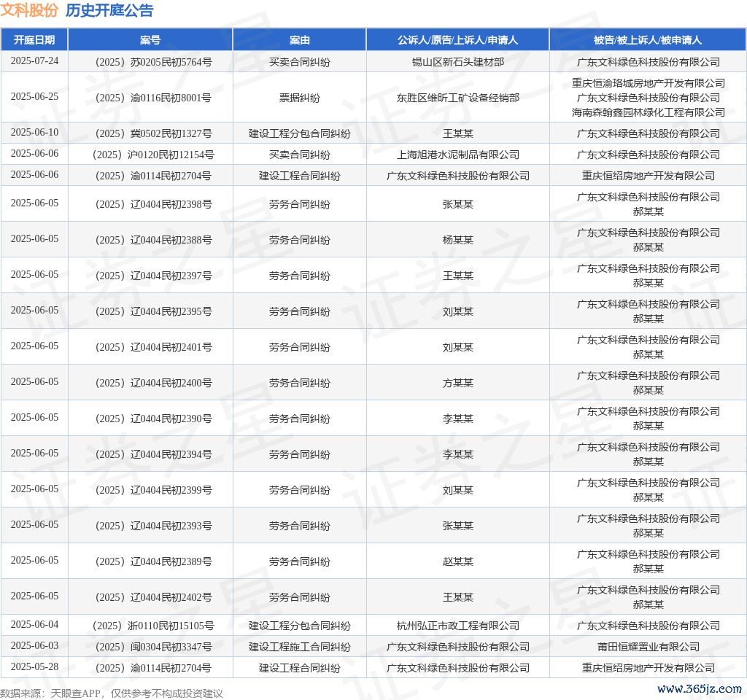Select case number (2025)冀0502民初1327号
This screenshot has height=700, width=747.
(150, 133)
